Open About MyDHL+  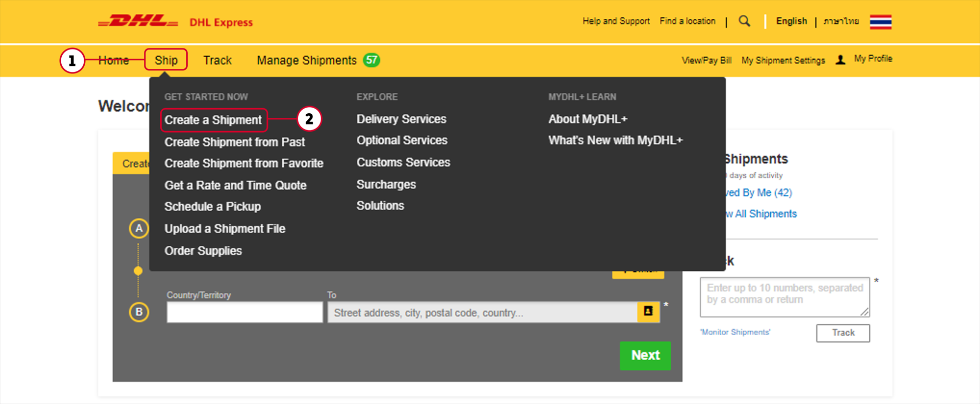(x=587, y=119)
